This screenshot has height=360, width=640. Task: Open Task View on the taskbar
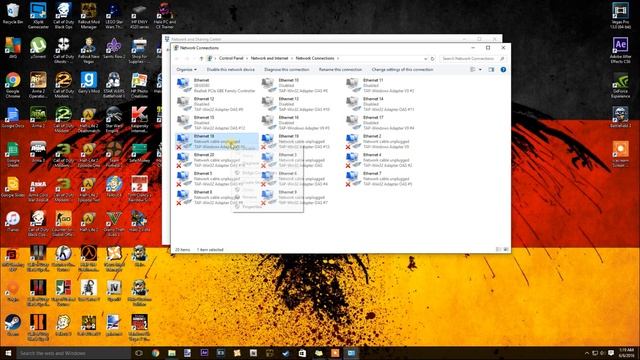click(139, 353)
